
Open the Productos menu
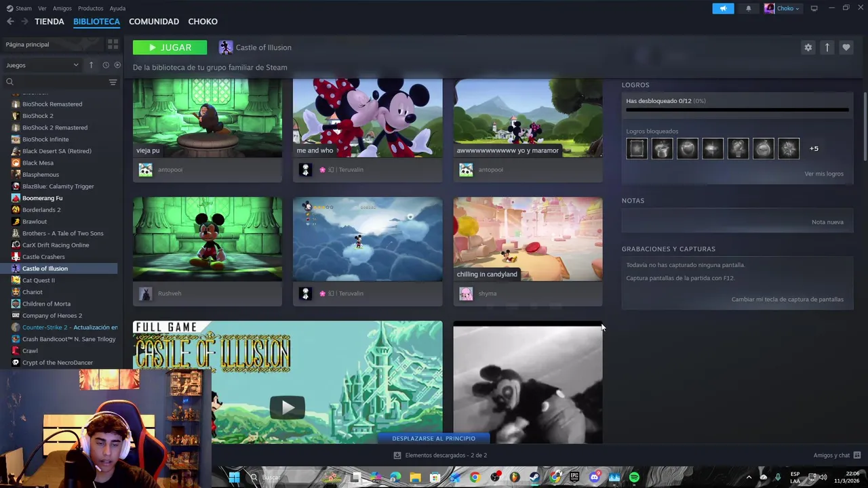[91, 8]
